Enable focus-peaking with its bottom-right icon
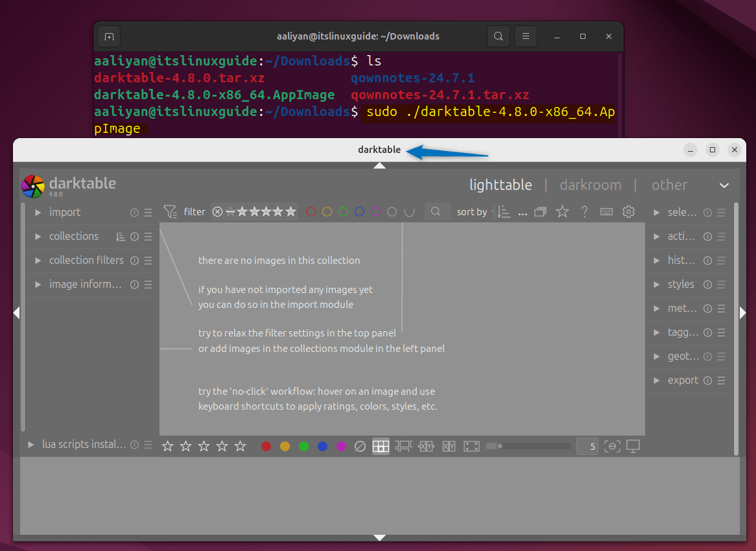 coord(612,446)
